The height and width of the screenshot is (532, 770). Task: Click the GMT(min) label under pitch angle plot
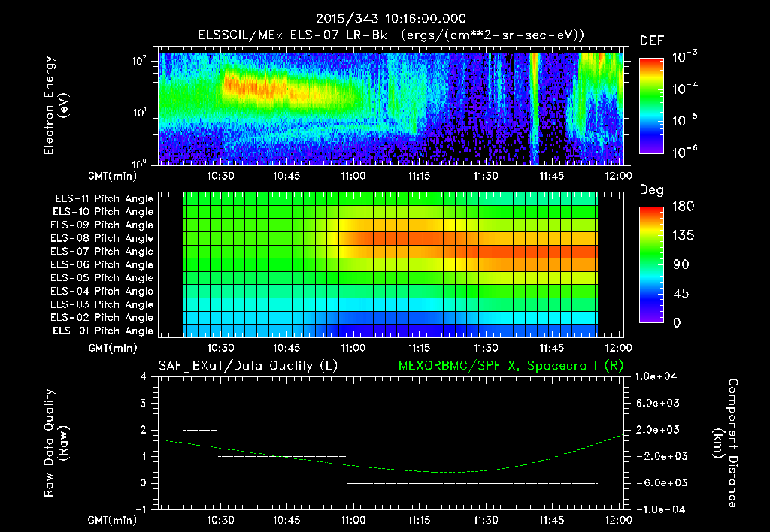pos(113,349)
